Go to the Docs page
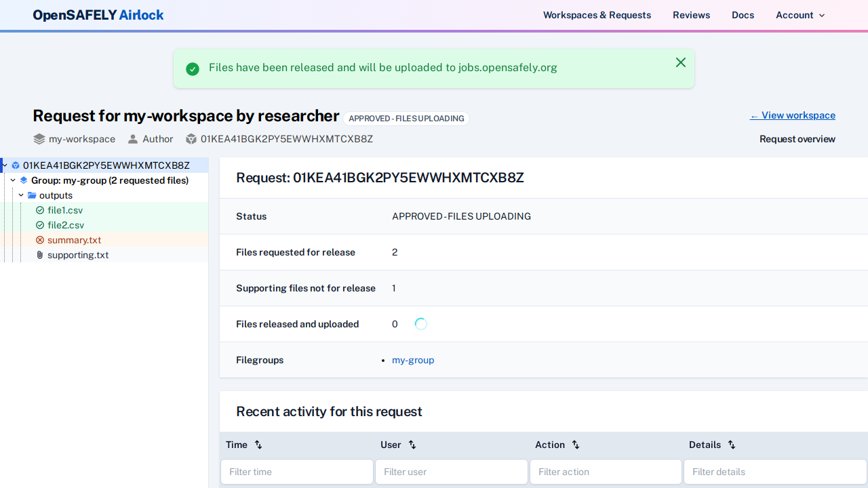The image size is (868, 488). (743, 15)
